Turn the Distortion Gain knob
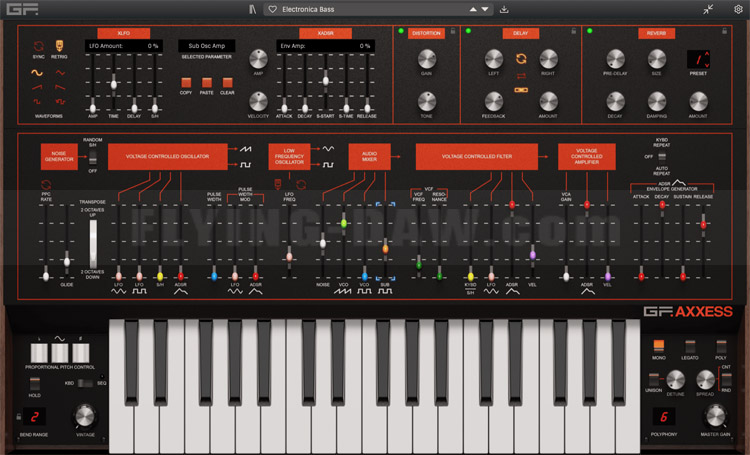 point(427,59)
